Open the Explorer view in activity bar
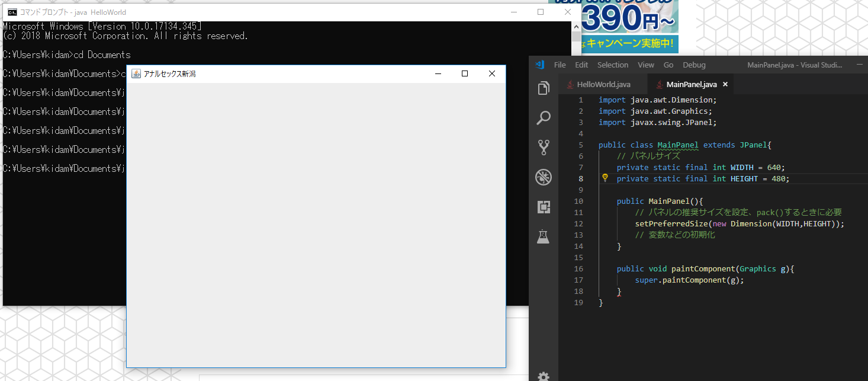 pyautogui.click(x=543, y=89)
